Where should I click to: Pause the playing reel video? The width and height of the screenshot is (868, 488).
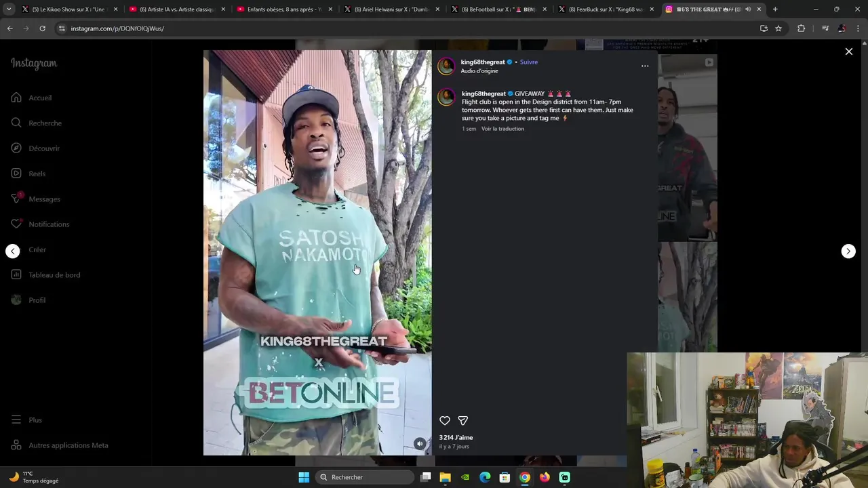coord(317,252)
